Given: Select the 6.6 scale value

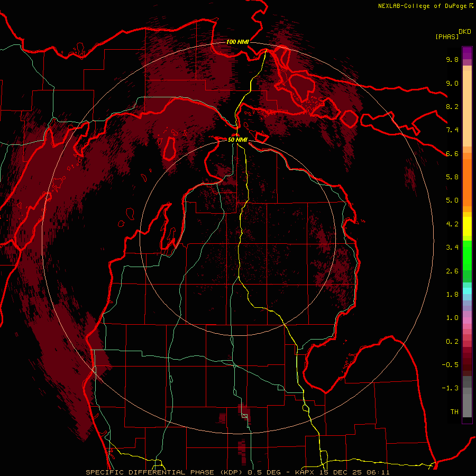Looking at the screenshot, I should point(452,153).
